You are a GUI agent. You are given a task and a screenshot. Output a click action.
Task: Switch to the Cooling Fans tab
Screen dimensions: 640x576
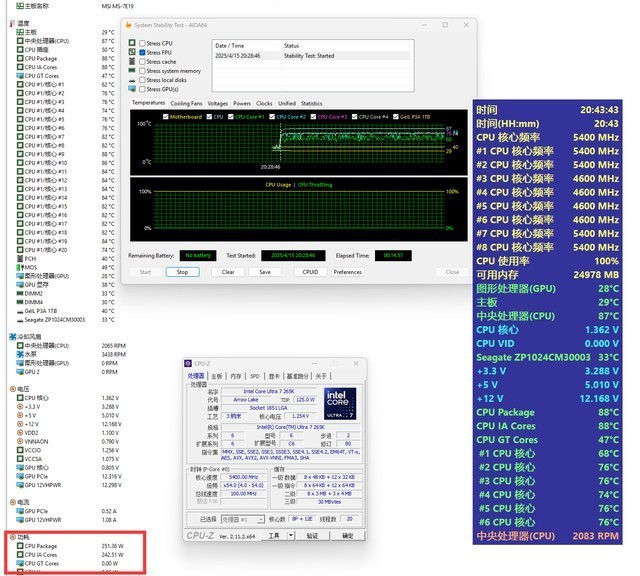186,103
